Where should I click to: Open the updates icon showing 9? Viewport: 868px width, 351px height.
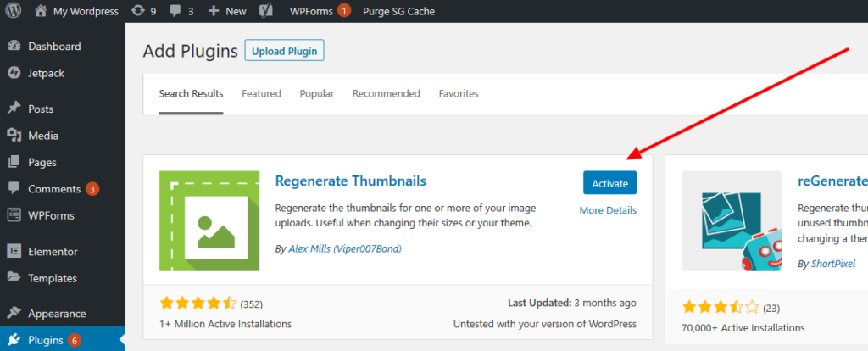(x=138, y=11)
